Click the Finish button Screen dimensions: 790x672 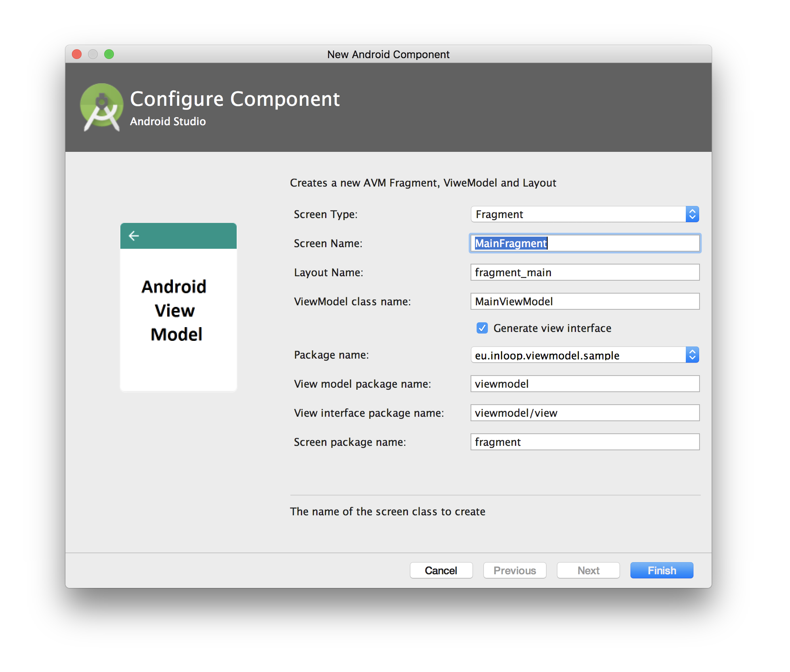(x=661, y=570)
